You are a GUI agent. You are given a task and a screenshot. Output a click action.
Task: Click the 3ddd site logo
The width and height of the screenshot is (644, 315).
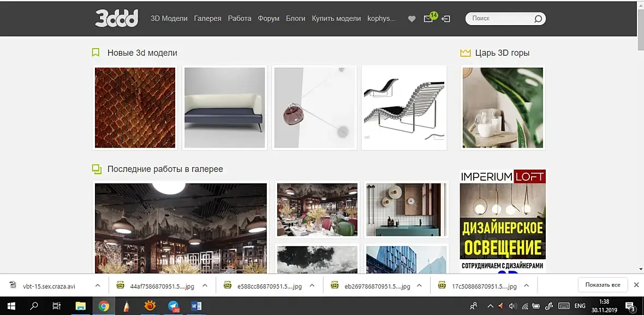click(x=117, y=18)
